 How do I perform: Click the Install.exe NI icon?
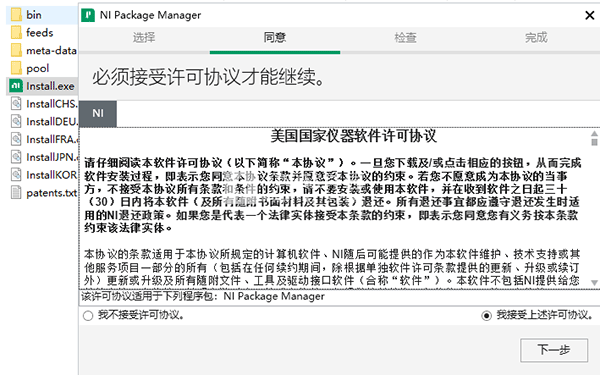click(x=16, y=86)
